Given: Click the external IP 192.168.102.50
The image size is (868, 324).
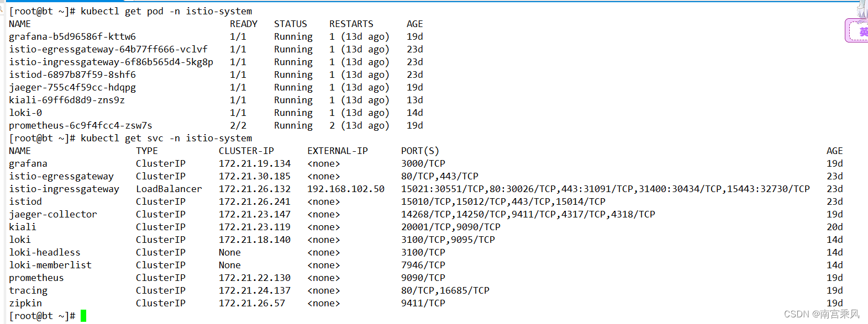Looking at the screenshot, I should (346, 189).
